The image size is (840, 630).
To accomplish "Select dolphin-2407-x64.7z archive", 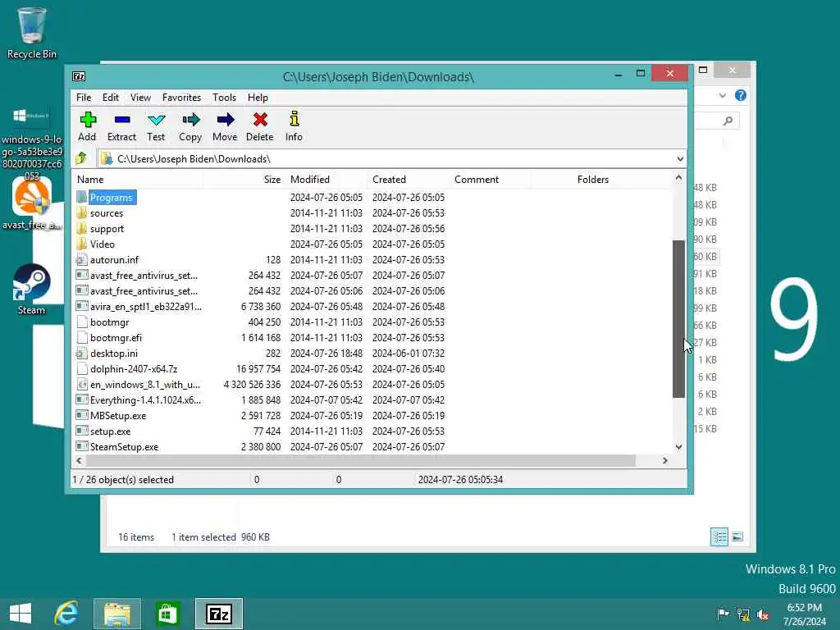I will coord(134,369).
